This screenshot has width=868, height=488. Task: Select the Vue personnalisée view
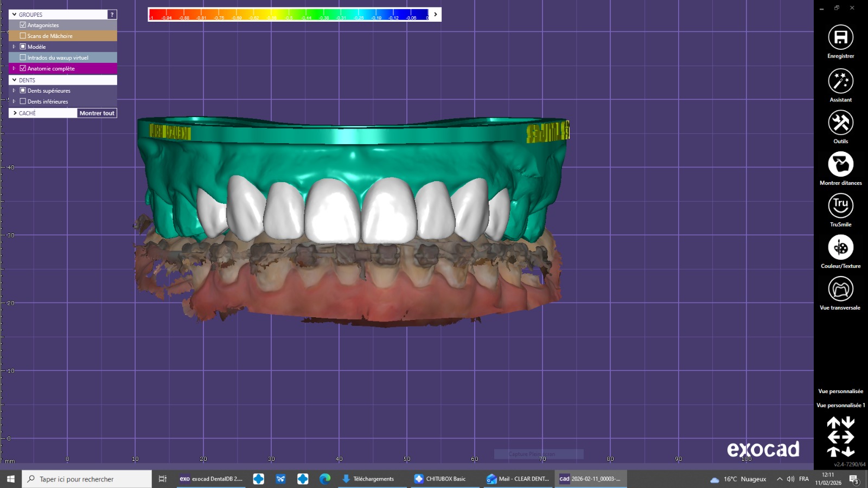click(x=840, y=391)
